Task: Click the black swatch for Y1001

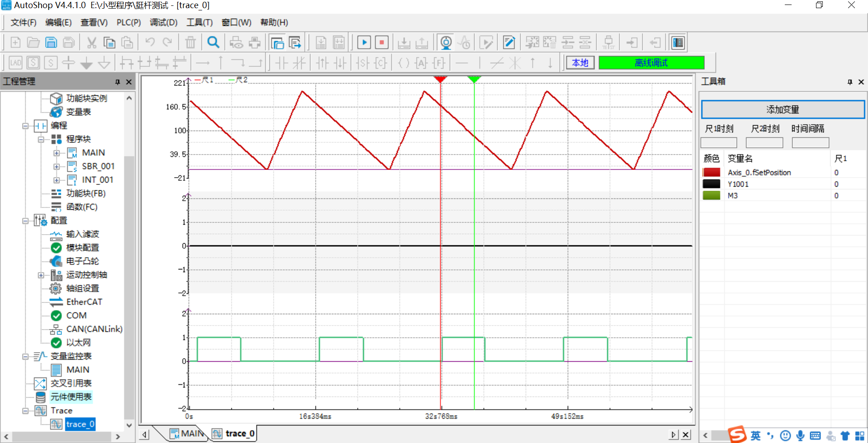Action: click(x=712, y=184)
